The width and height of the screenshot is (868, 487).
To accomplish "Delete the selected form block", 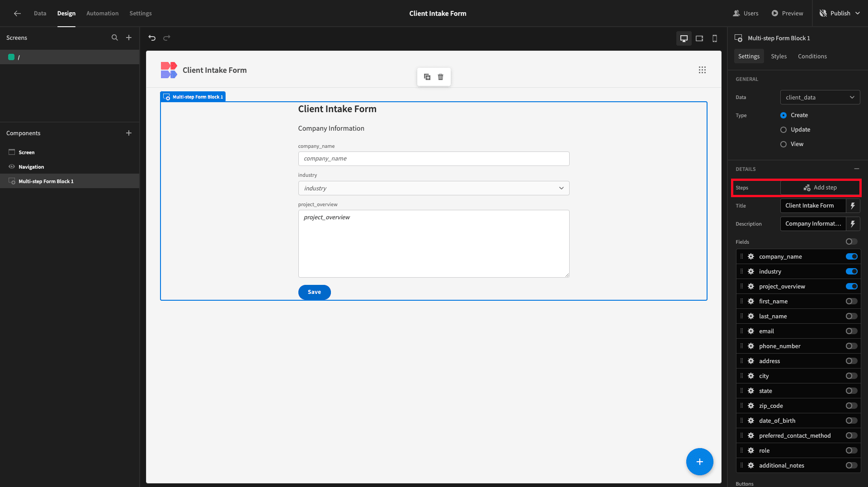I will (x=441, y=77).
